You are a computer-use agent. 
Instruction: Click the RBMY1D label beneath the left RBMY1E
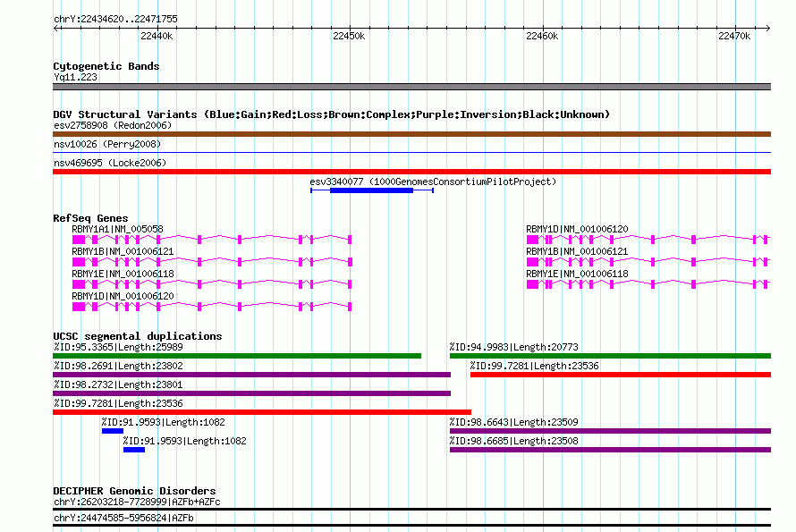[123, 296]
